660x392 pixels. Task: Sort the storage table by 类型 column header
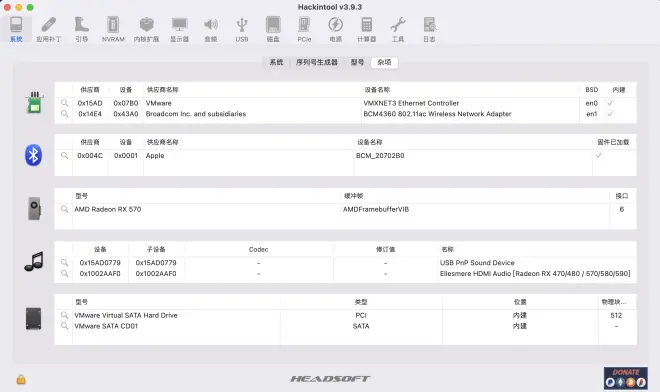pyautogui.click(x=361, y=302)
